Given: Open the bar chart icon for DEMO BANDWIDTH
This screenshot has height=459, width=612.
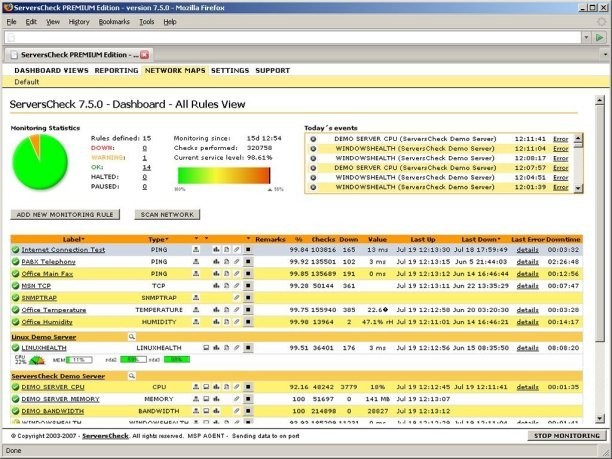Looking at the screenshot, I should [x=216, y=411].
